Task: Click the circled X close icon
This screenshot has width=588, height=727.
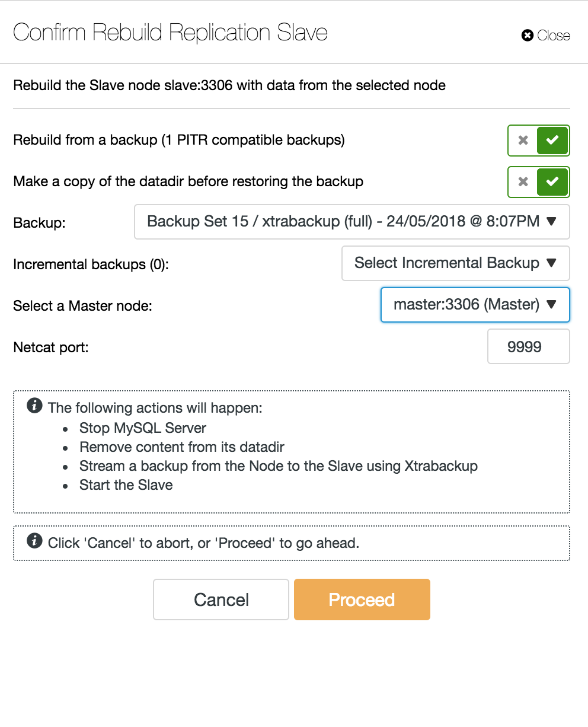Action: (x=528, y=36)
